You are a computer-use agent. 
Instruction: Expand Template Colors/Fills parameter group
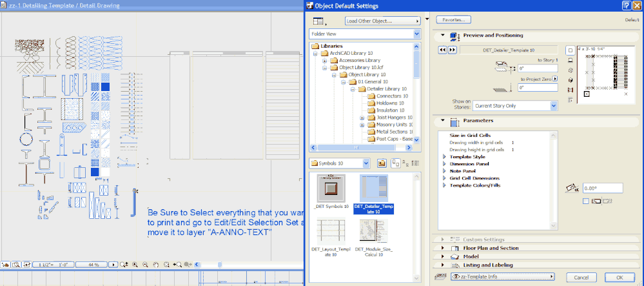pos(444,185)
